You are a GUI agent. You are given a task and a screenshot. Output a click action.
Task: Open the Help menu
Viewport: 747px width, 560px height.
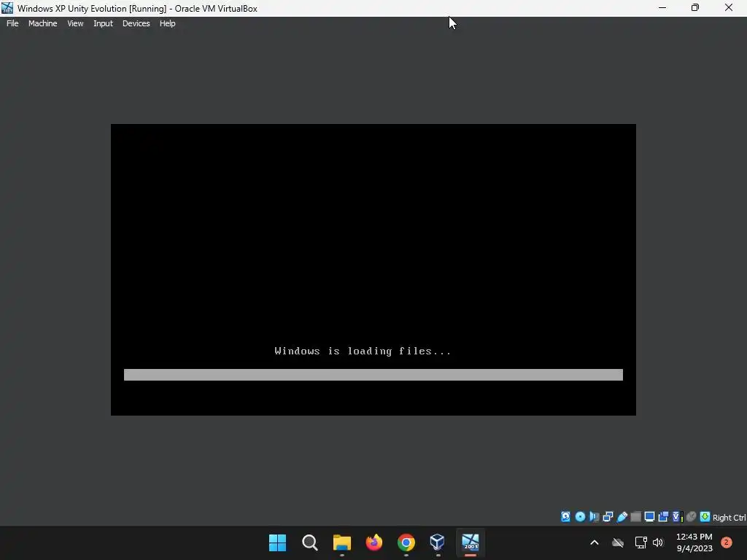click(x=167, y=23)
